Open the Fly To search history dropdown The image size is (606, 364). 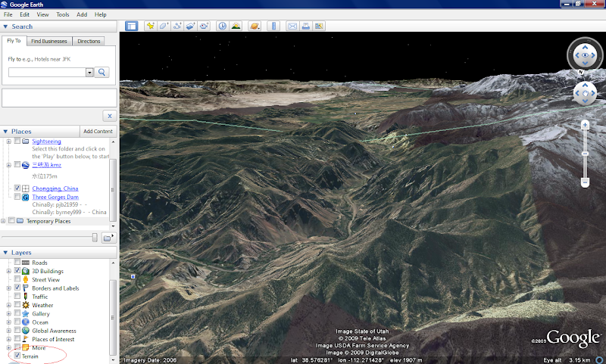pos(89,72)
